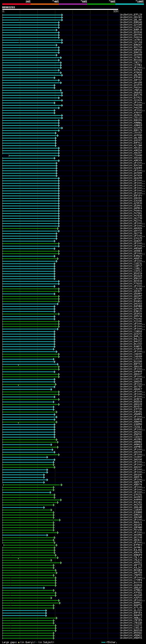Screen dimensions: 146x644
Task: Select hit UniRef100_P49204
Action: (131, 37)
